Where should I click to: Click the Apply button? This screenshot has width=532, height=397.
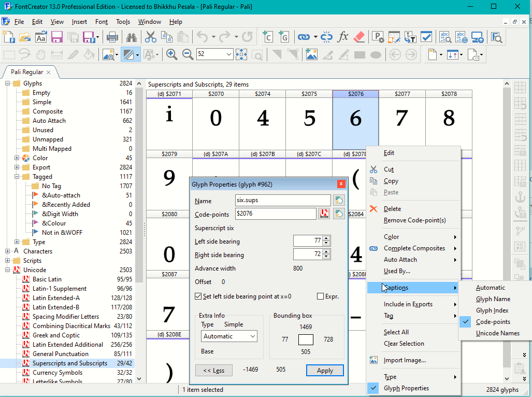tap(325, 371)
